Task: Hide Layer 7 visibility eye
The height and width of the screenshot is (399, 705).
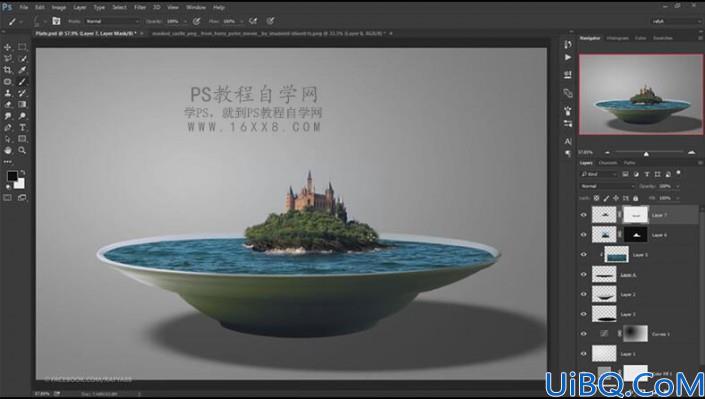Action: coord(584,215)
